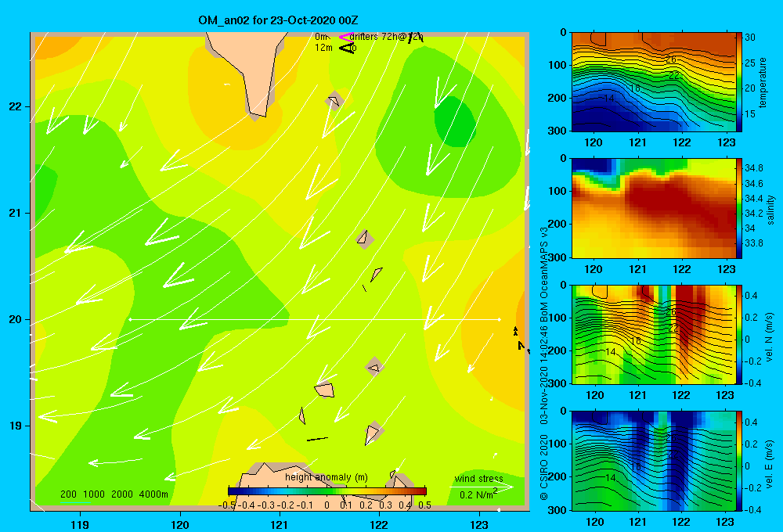The height and width of the screenshot is (532, 783).
Task: Open the temperature depth section panel
Action: click(653, 82)
